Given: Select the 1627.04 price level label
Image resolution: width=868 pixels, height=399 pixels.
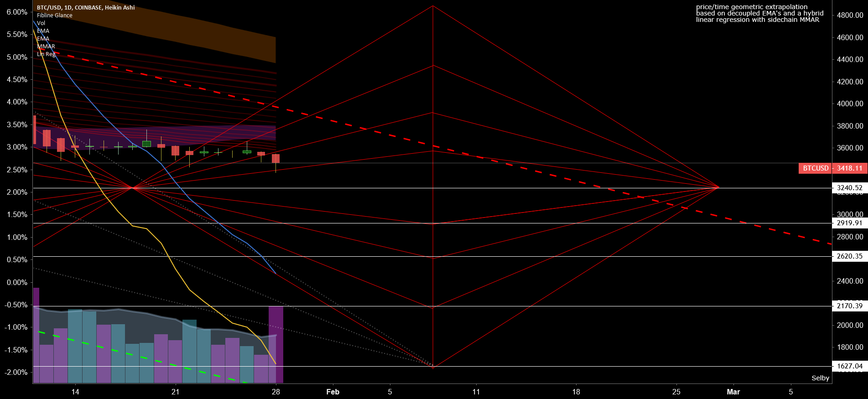Looking at the screenshot, I should [x=849, y=366].
